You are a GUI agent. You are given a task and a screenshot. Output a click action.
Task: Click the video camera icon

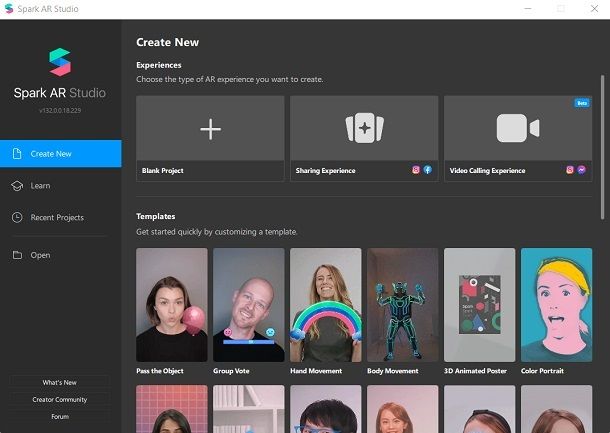point(518,128)
